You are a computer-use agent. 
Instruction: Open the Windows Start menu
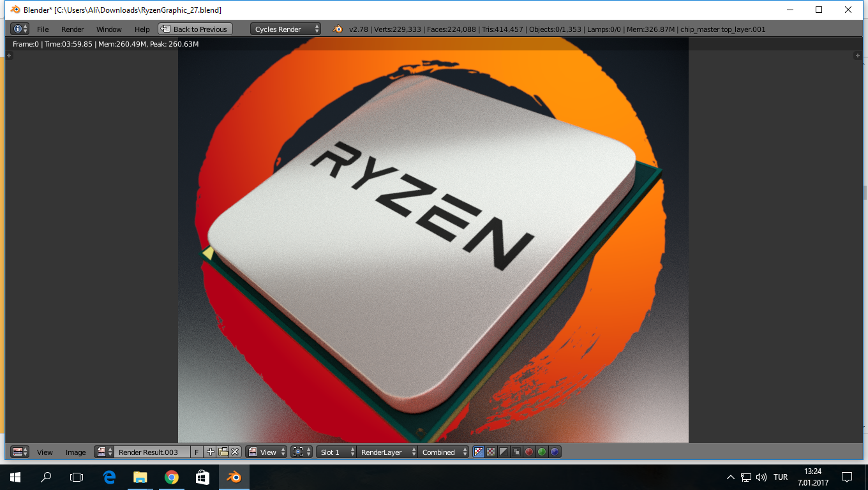click(x=15, y=477)
